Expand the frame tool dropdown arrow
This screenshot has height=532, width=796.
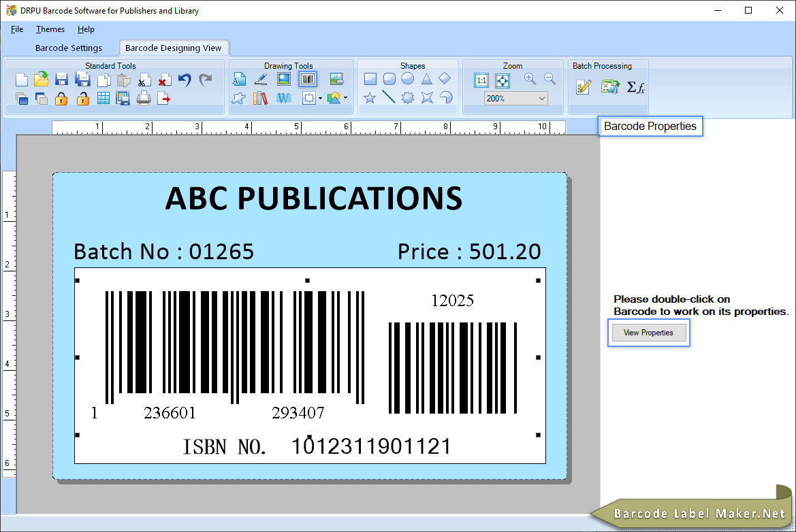click(x=320, y=99)
